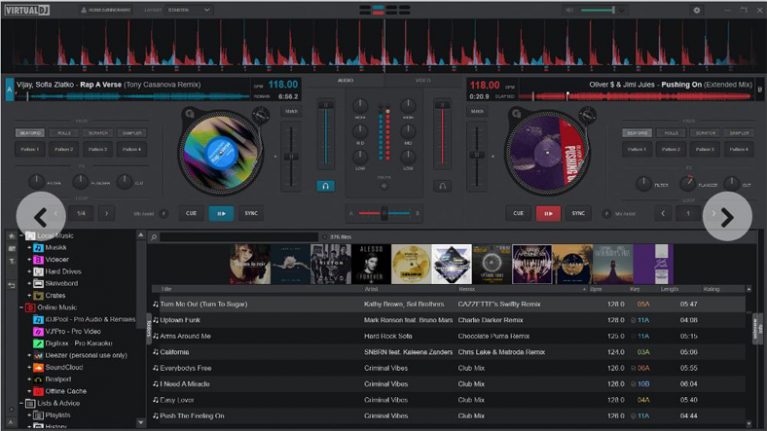Select the DJPool Pro Audio & Remixes icon

tap(38, 319)
